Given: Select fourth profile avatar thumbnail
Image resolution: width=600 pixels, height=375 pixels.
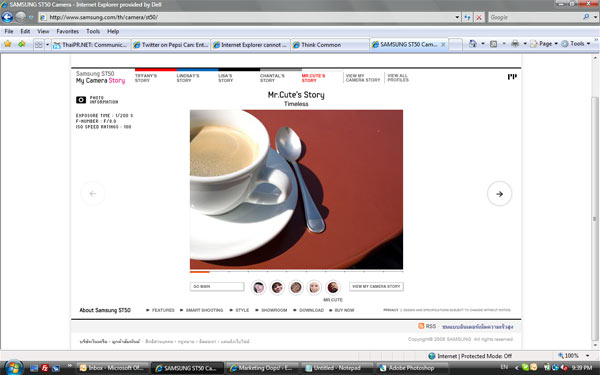Looking at the screenshot, I should pos(315,287).
